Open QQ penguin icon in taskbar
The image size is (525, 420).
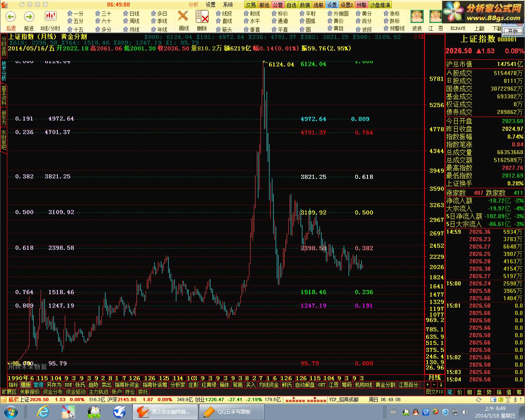(x=95, y=411)
